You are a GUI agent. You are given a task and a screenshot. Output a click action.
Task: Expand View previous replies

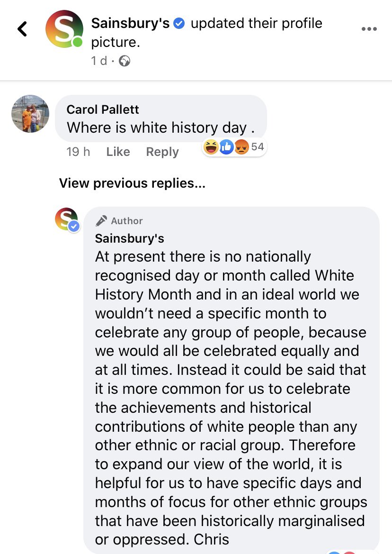[132, 183]
